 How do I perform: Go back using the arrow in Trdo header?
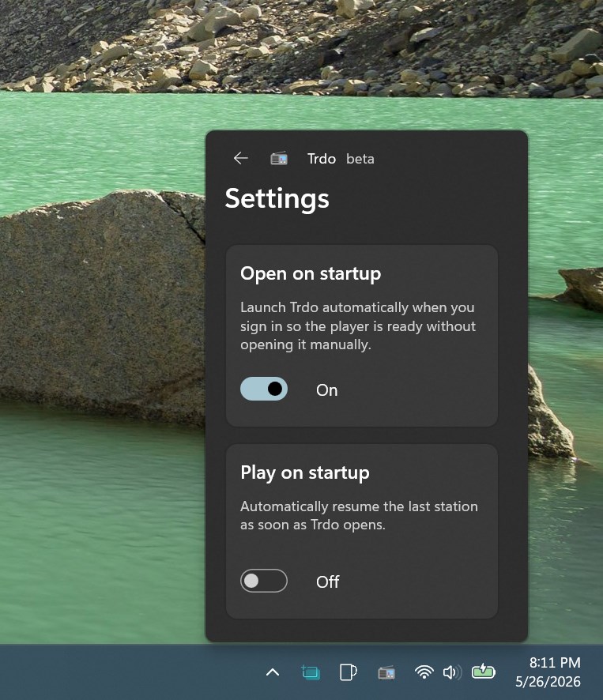coord(241,158)
